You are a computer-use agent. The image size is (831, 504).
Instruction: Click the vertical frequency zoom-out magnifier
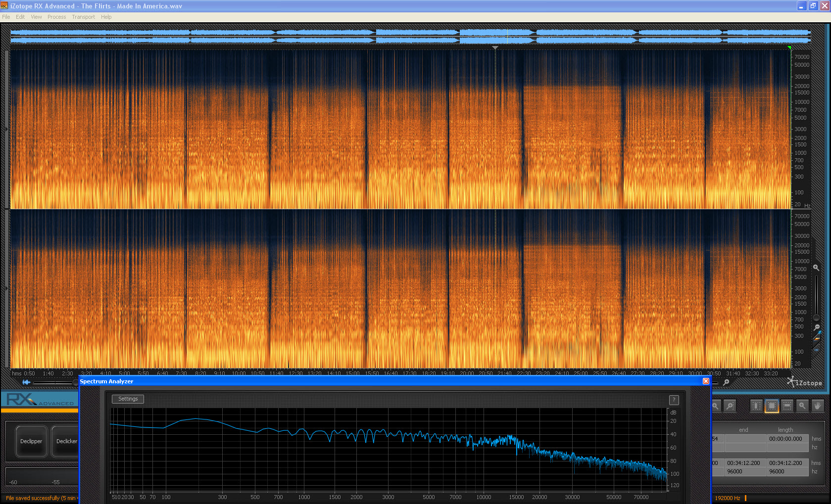click(x=817, y=327)
